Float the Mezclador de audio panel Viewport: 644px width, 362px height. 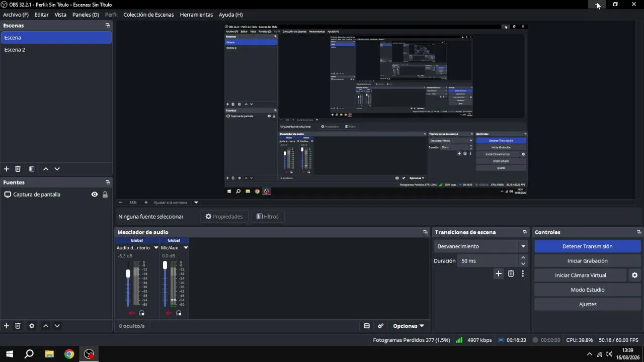point(425,232)
